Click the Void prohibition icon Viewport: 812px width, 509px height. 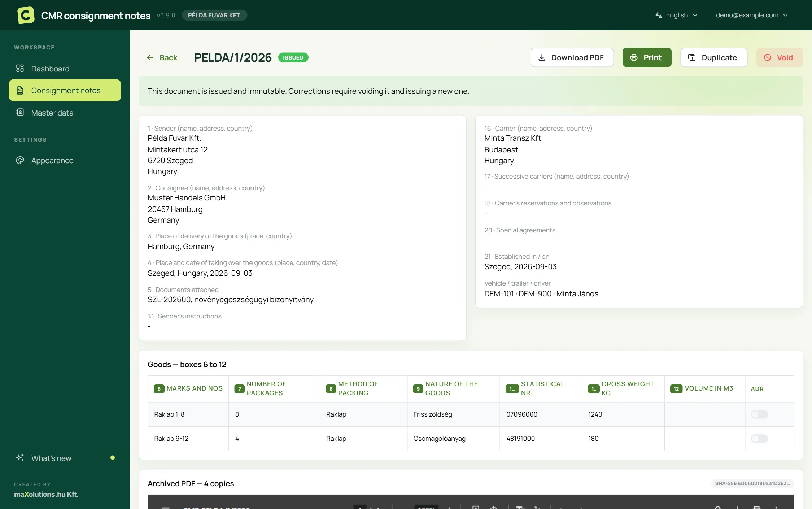coord(768,58)
